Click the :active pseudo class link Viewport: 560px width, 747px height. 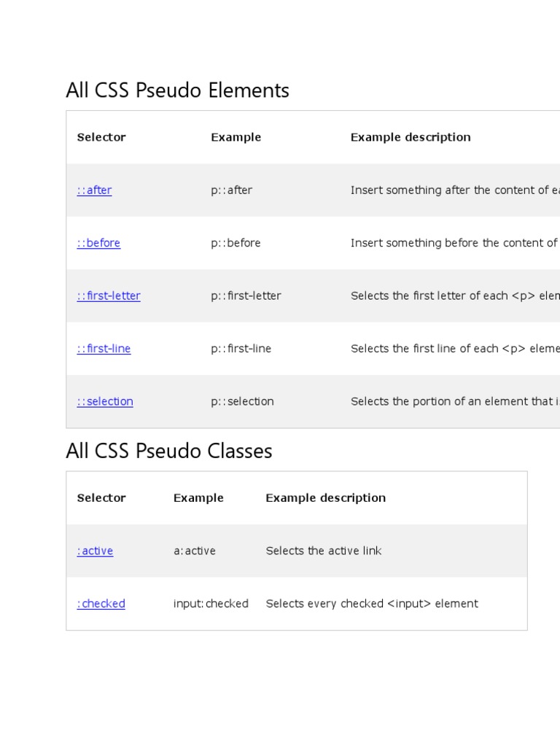pyautogui.click(x=95, y=551)
